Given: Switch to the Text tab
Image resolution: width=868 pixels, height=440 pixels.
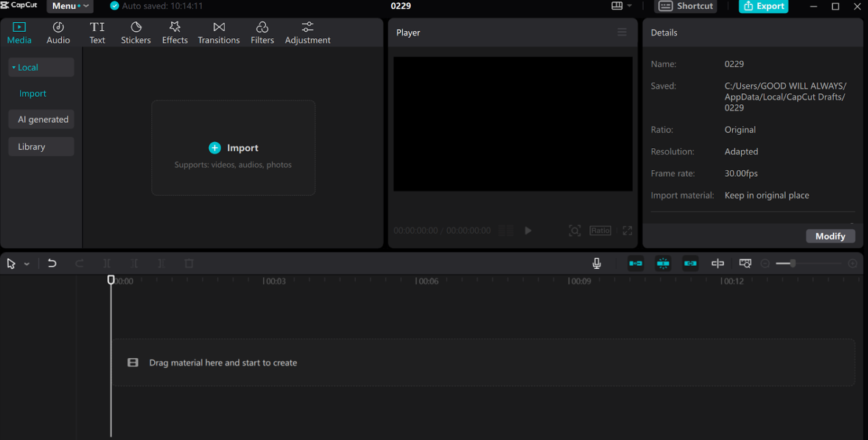Looking at the screenshot, I should pyautogui.click(x=97, y=32).
